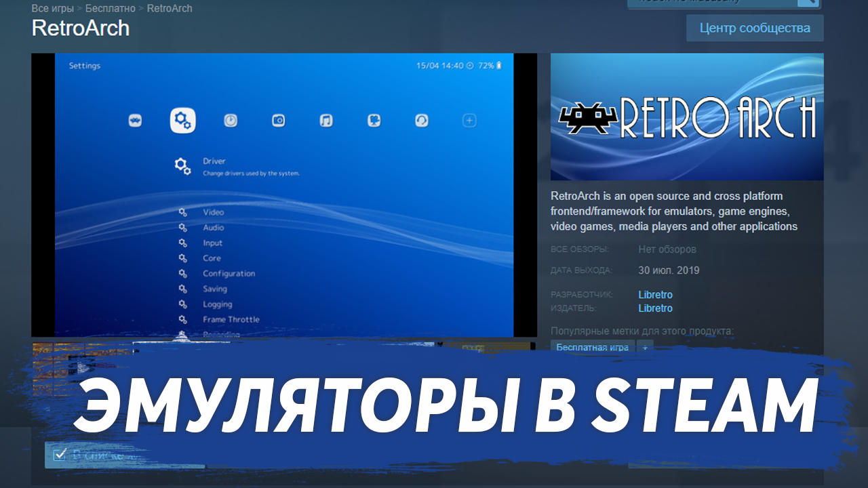Click the gear icon next to Frame Throttle

[x=182, y=319]
